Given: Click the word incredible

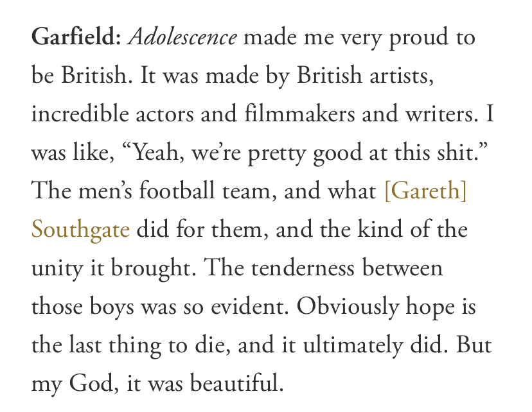Looking at the screenshot, I should coord(80,114).
